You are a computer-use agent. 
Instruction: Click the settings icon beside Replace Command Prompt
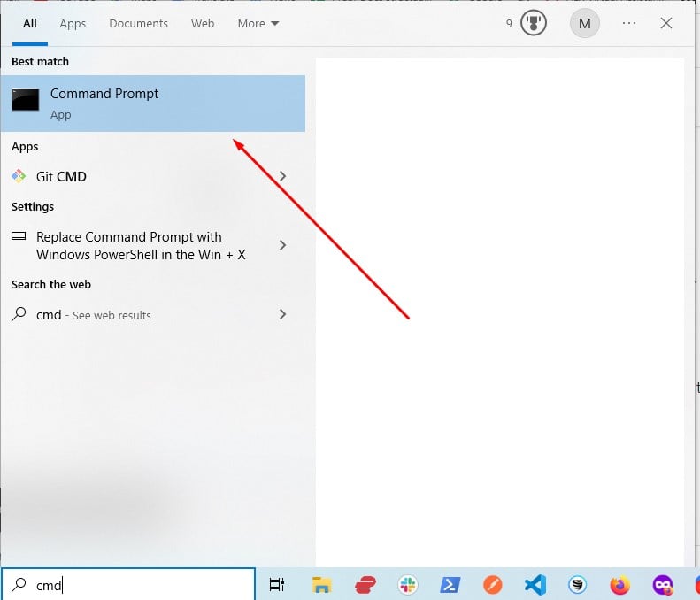(19, 236)
